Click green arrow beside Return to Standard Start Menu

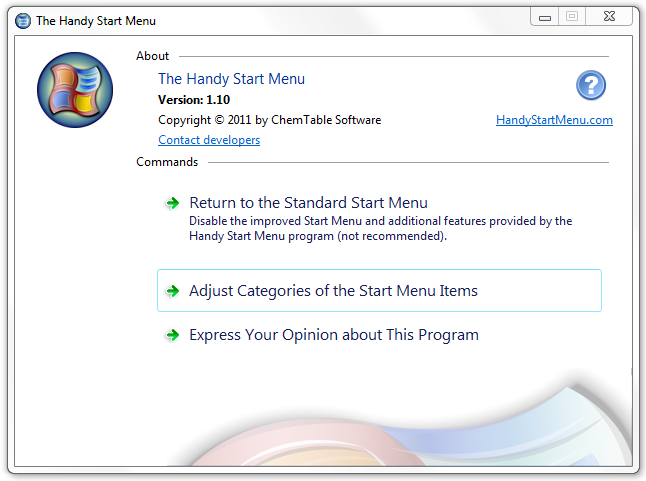point(173,203)
